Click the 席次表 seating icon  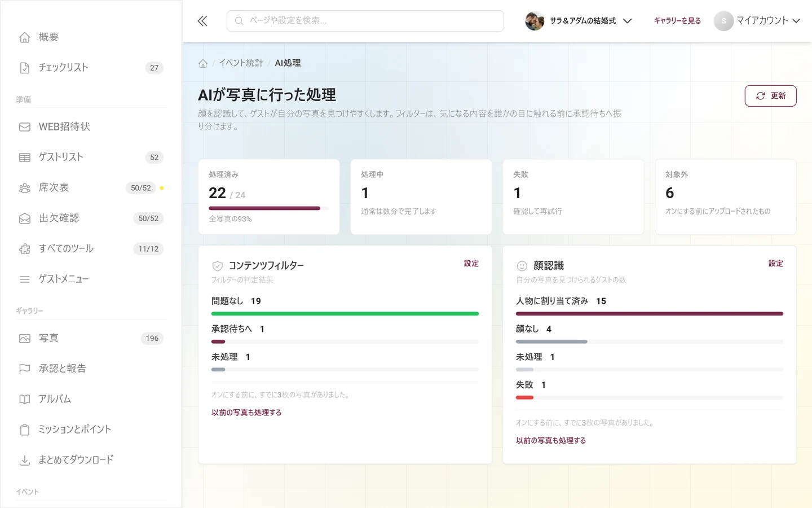(x=25, y=188)
